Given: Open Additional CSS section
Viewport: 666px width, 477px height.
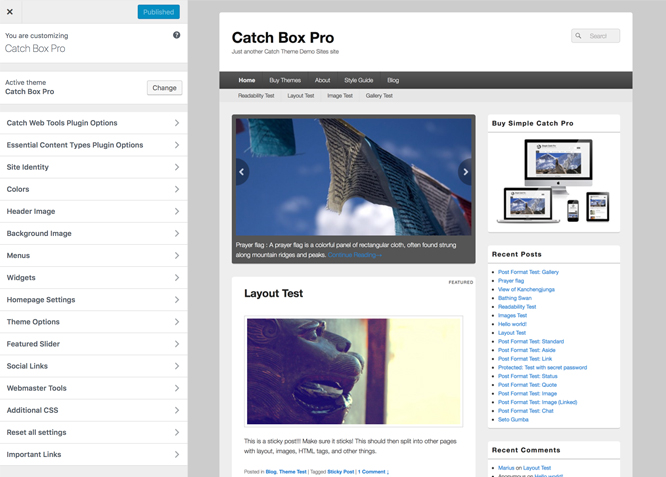Looking at the screenshot, I should click(93, 410).
